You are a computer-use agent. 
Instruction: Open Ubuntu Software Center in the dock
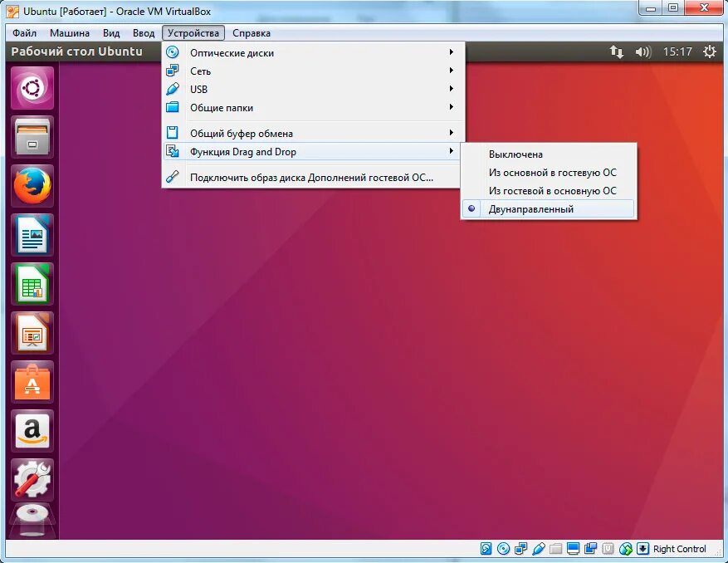pos(32,382)
